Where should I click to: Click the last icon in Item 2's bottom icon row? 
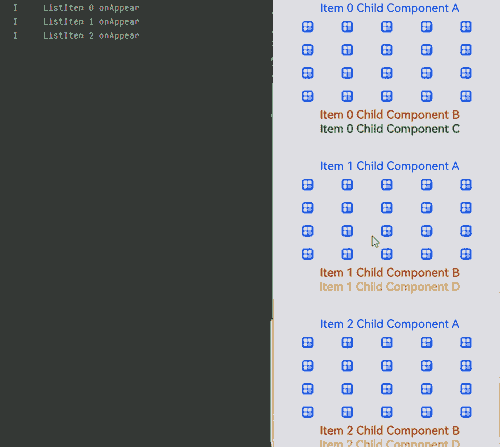point(466,412)
